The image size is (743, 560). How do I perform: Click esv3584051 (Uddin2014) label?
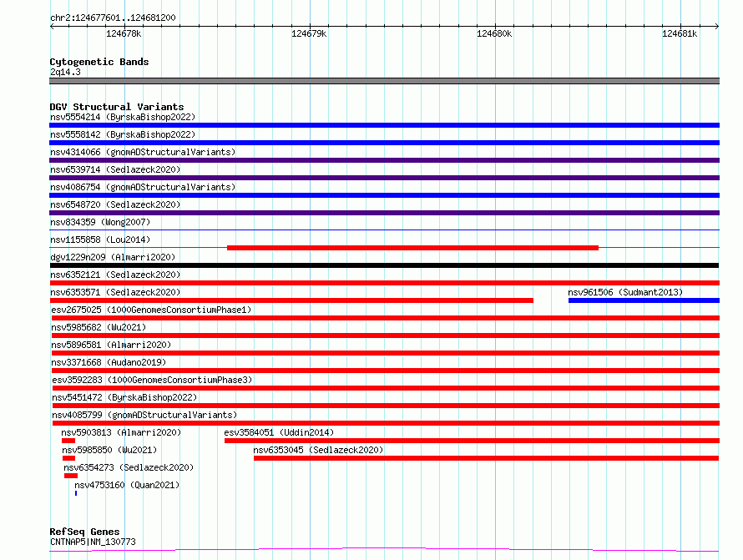point(279,432)
